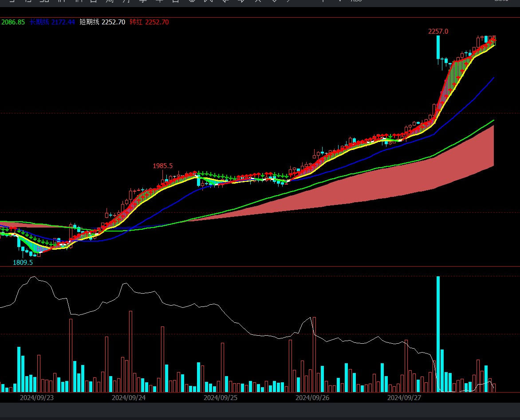Click the 1809.5 low price label
This screenshot has width=520, height=420.
point(23,263)
